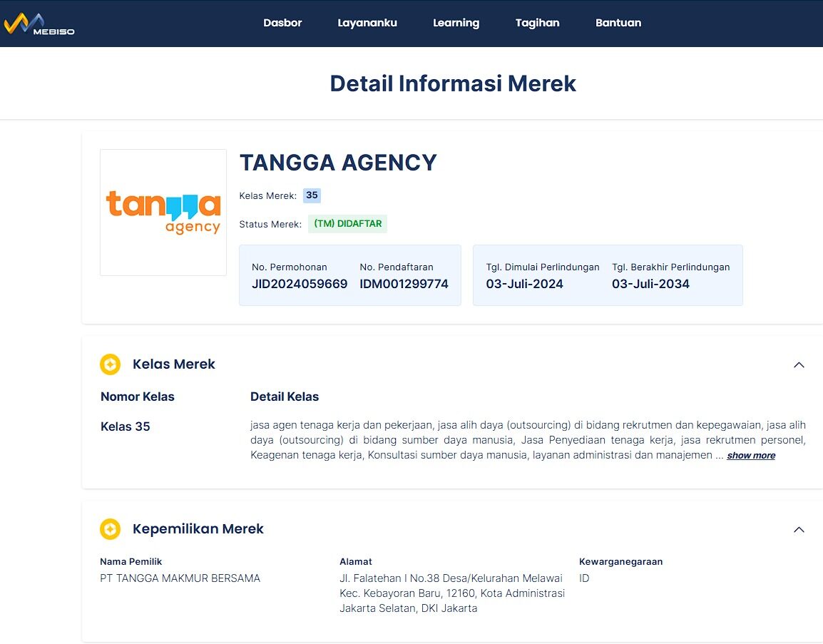Click the TANGGA AGENCY brand title
This screenshot has width=823, height=644.
(339, 163)
